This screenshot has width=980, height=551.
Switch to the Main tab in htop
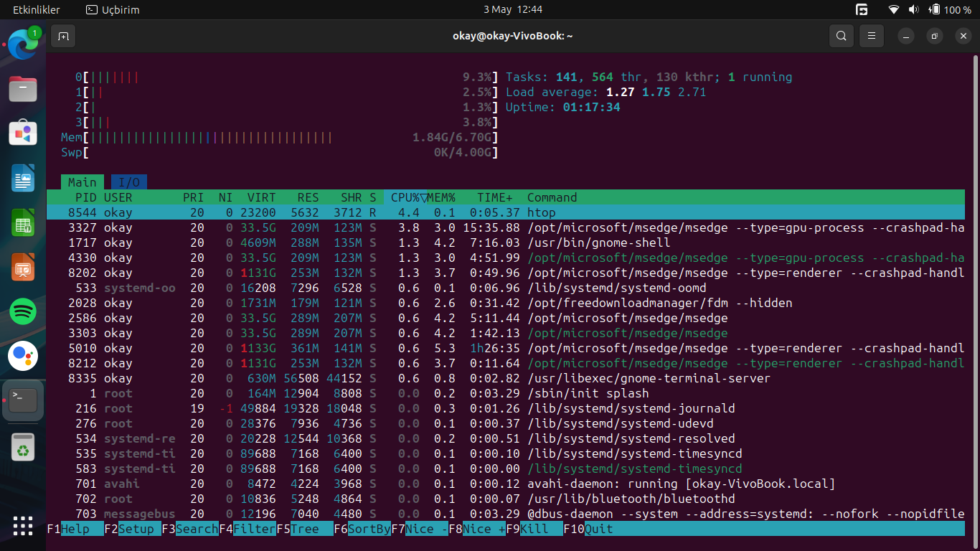83,182
